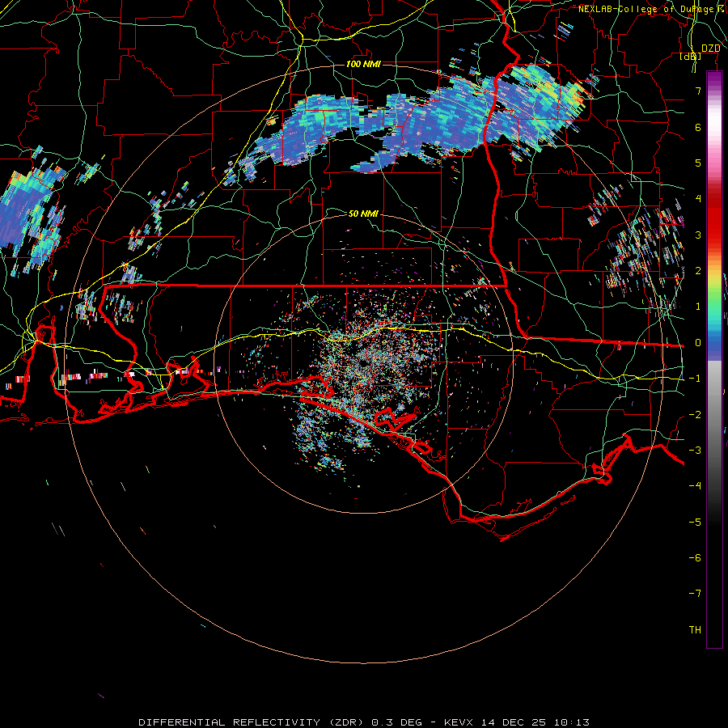Viewport: 728px width, 728px height.
Task: Select the 1 tick on color scale
Action: click(x=698, y=307)
